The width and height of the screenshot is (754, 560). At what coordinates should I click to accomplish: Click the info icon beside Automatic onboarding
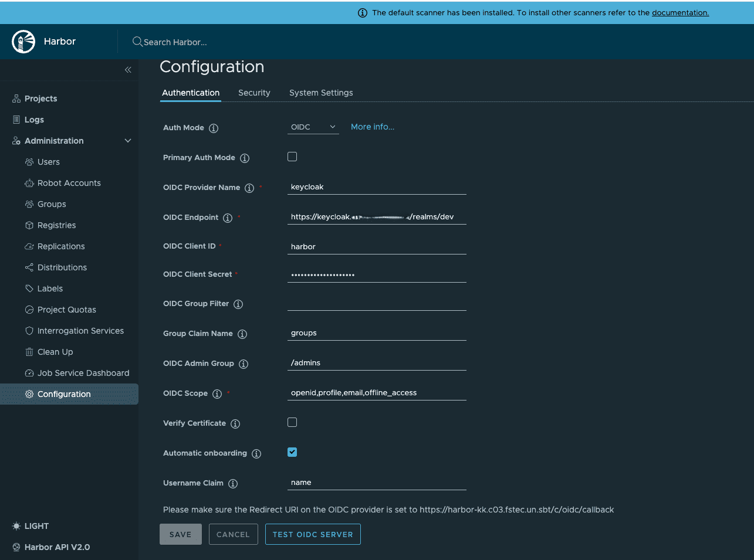pos(256,454)
